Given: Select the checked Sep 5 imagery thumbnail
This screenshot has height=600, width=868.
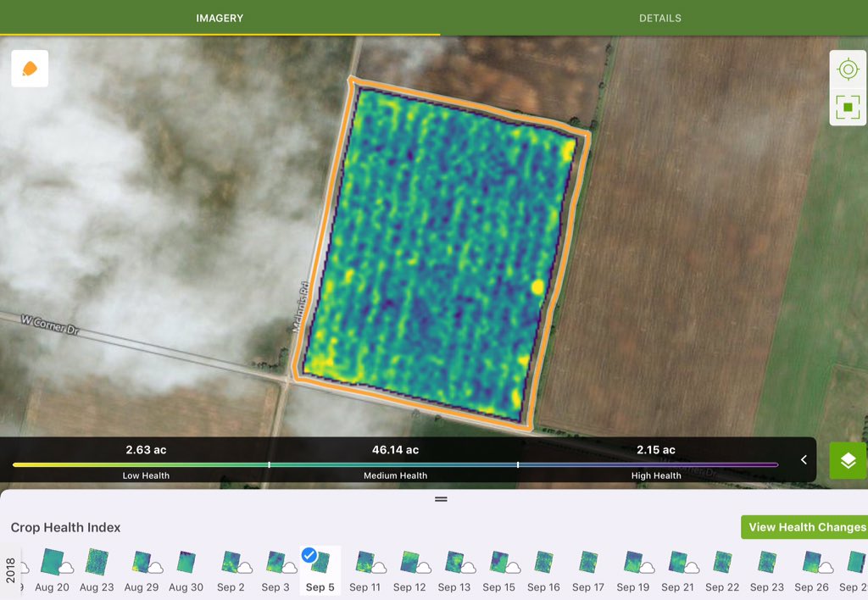Looking at the screenshot, I should (x=320, y=570).
